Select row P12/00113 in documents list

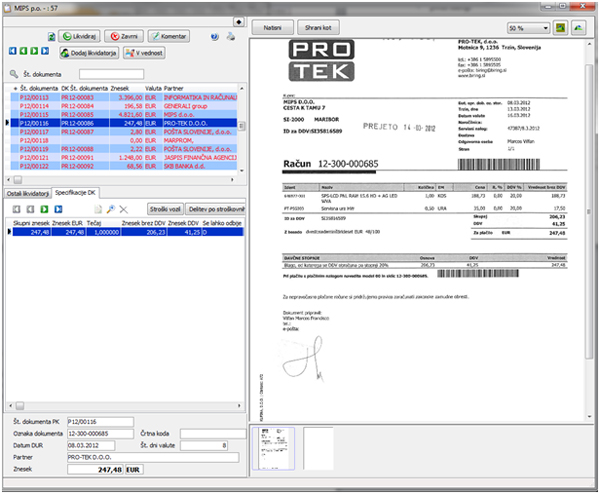pos(124,98)
